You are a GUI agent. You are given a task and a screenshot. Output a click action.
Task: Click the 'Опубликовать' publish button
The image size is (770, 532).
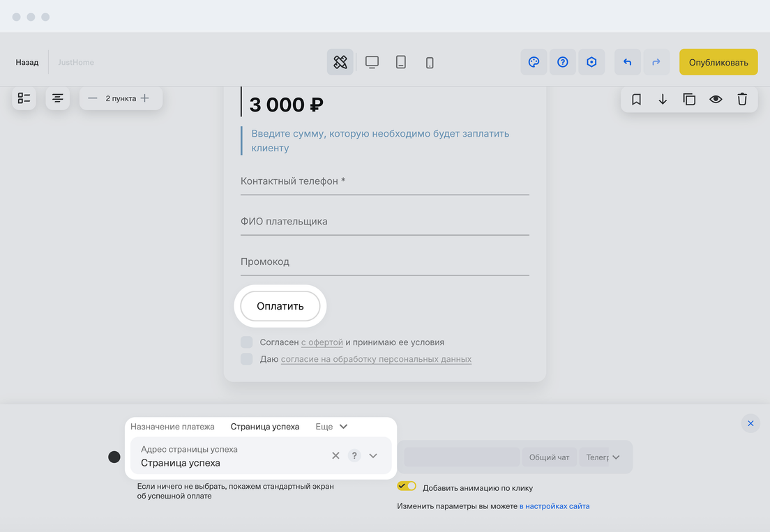click(718, 62)
